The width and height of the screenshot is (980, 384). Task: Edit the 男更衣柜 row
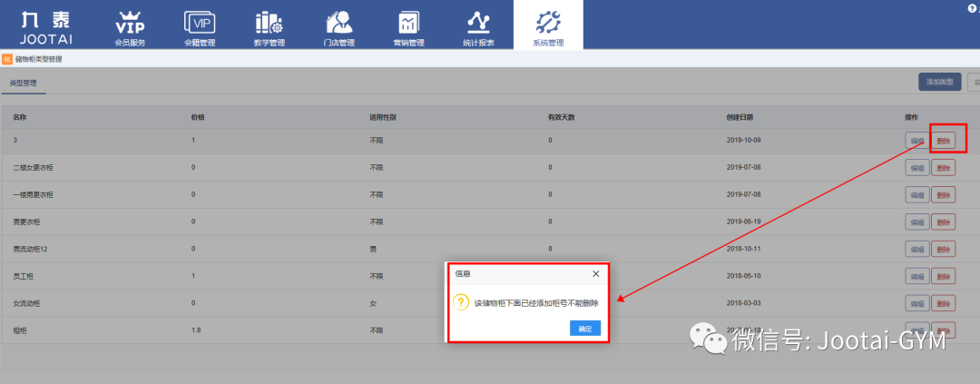(x=916, y=222)
